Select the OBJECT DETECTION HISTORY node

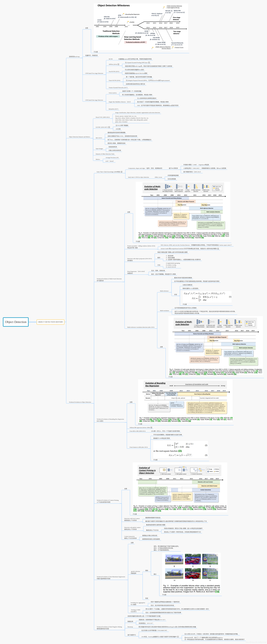[x=51, y=322]
